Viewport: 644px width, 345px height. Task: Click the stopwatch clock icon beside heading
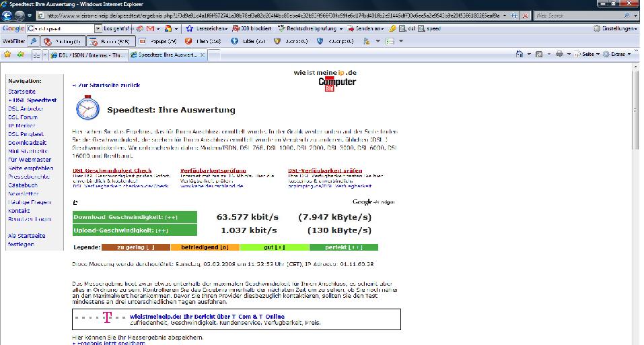(x=87, y=108)
